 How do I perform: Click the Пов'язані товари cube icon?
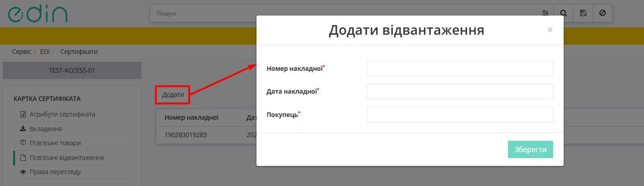coord(23,143)
